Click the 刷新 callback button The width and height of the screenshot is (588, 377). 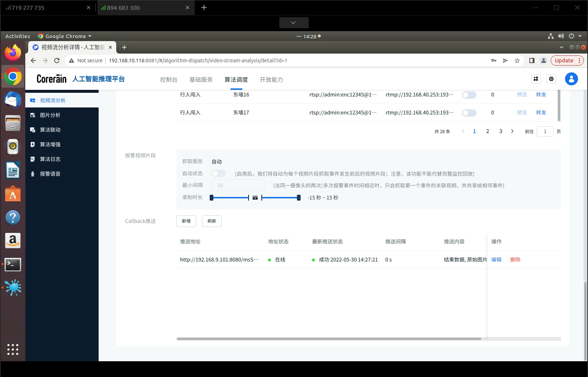[x=212, y=221]
